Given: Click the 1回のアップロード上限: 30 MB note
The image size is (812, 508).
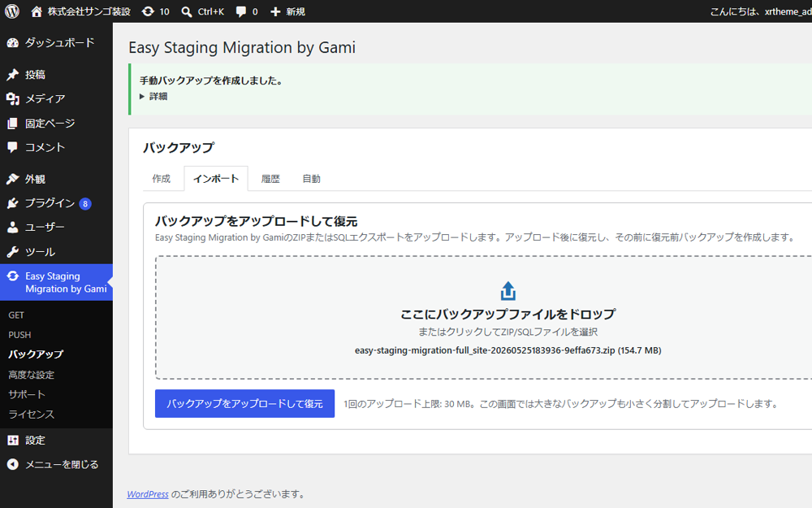Looking at the screenshot, I should (x=561, y=404).
